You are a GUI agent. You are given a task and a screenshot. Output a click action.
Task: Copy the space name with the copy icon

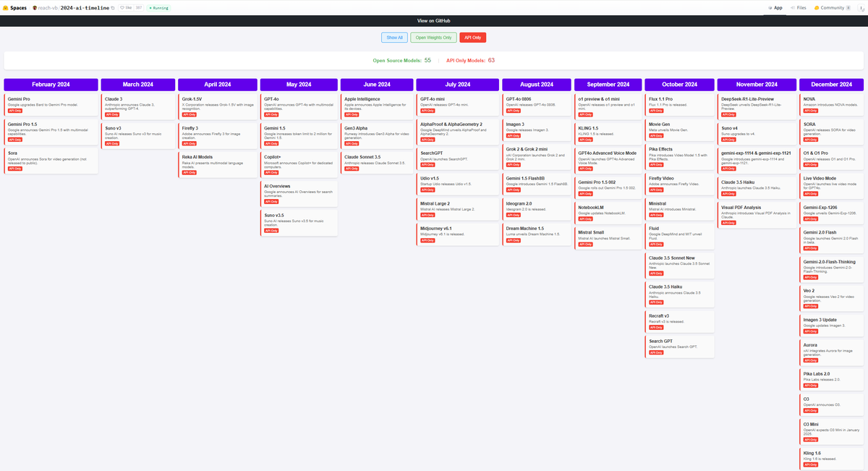point(113,7)
